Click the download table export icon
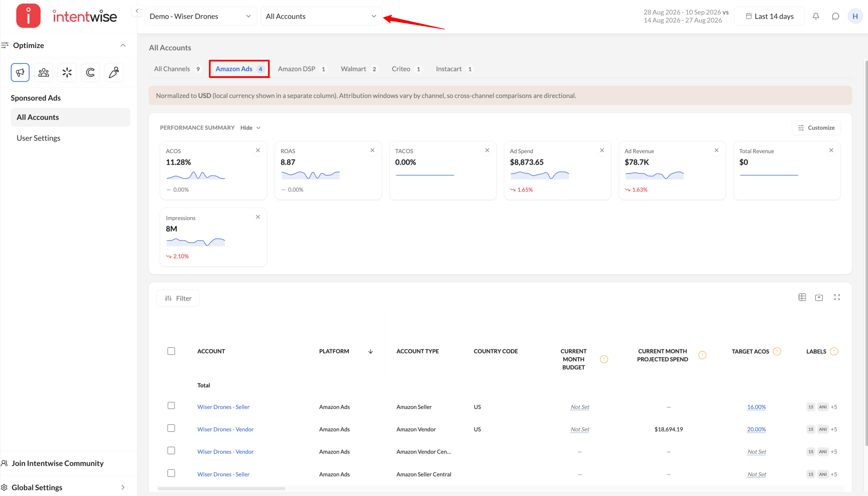 click(819, 297)
